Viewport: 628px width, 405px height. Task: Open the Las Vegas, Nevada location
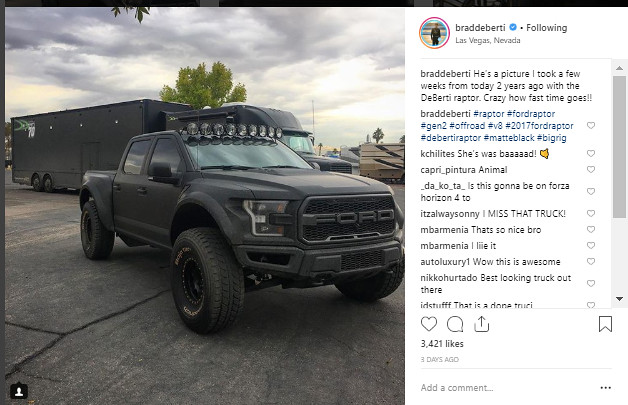pyautogui.click(x=487, y=40)
